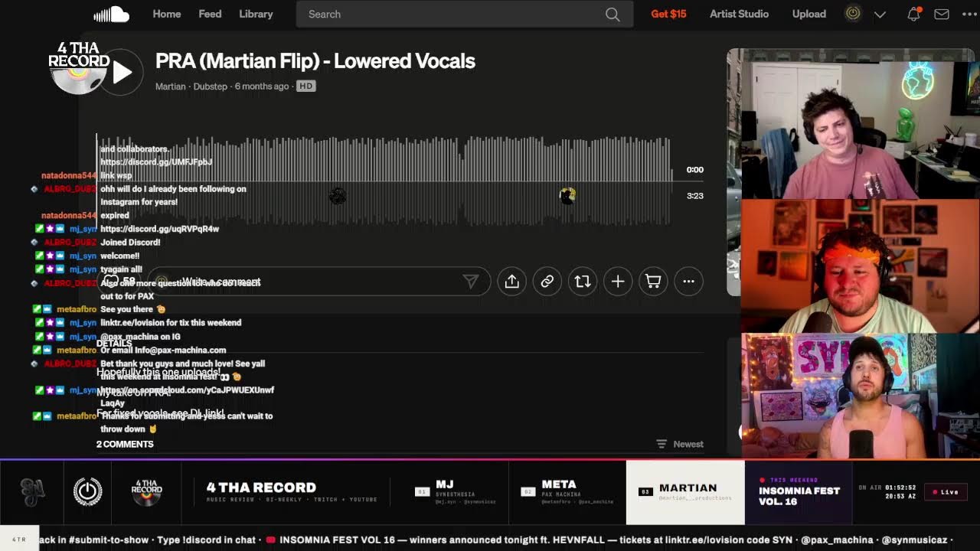This screenshot has height=551, width=980.
Task: Select the META guest tab
Action: coord(568,492)
